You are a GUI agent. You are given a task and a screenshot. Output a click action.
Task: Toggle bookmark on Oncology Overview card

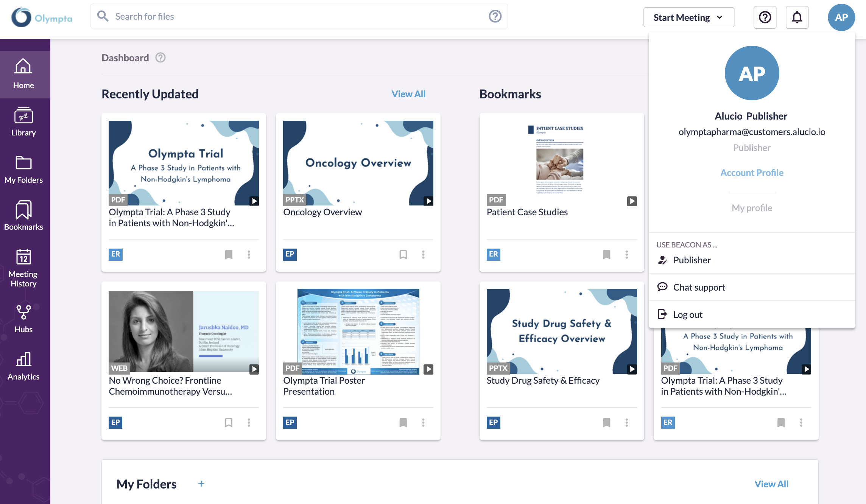pyautogui.click(x=403, y=254)
